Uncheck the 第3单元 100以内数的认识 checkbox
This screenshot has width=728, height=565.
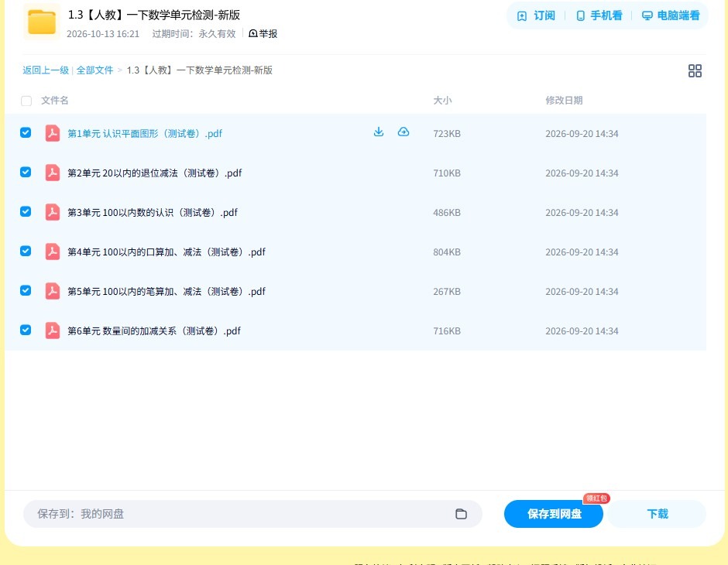(26, 211)
